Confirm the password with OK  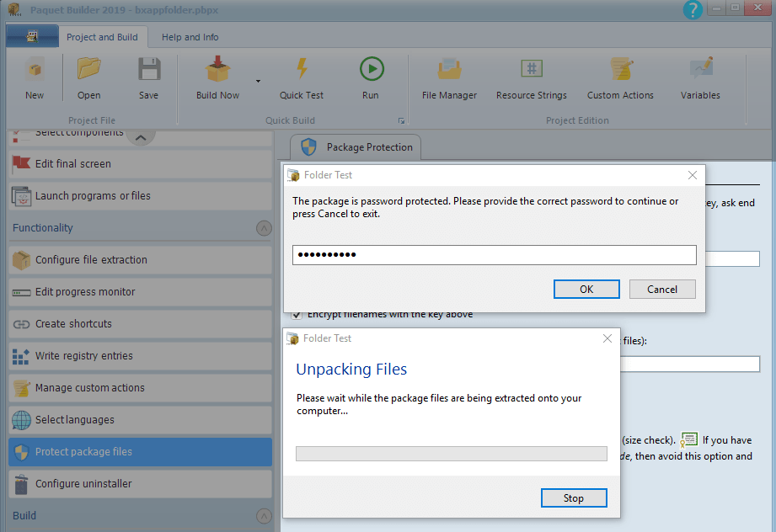click(x=586, y=289)
